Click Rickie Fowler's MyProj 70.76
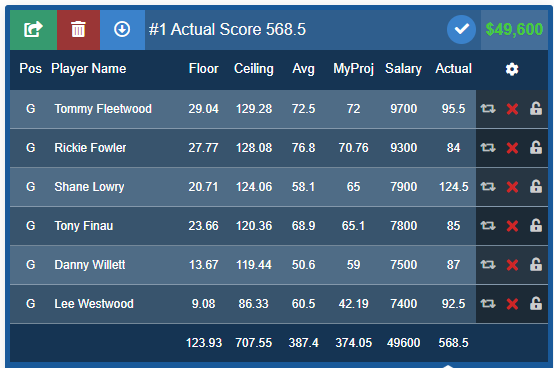 353,148
